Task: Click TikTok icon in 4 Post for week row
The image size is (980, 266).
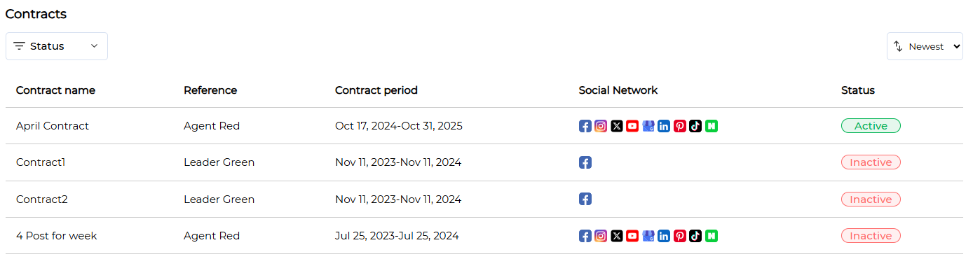Action: tap(695, 236)
